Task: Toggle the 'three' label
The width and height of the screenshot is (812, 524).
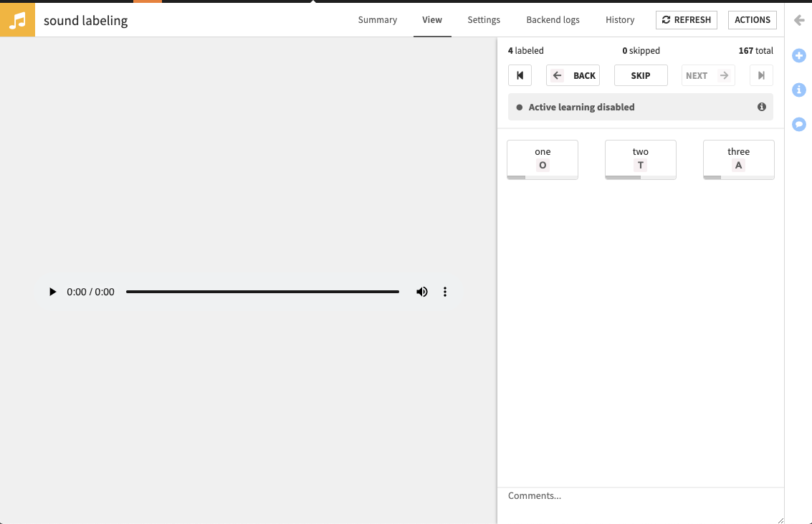Action: coord(738,158)
